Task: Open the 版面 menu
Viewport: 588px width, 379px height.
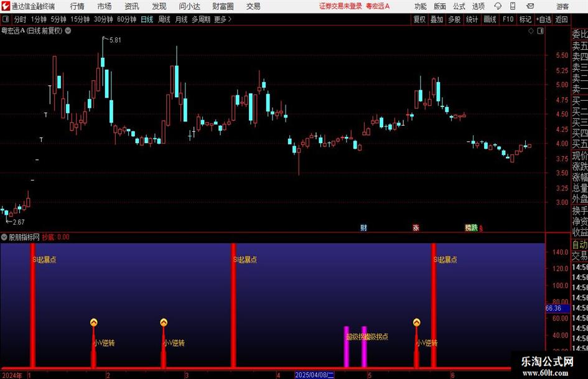Action: point(439,6)
